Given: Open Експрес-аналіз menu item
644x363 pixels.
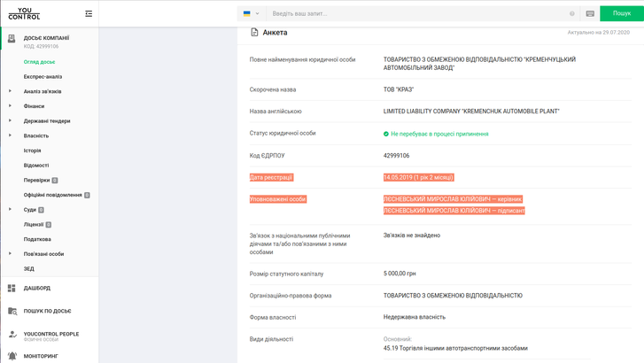Looking at the screenshot, I should click(43, 77).
